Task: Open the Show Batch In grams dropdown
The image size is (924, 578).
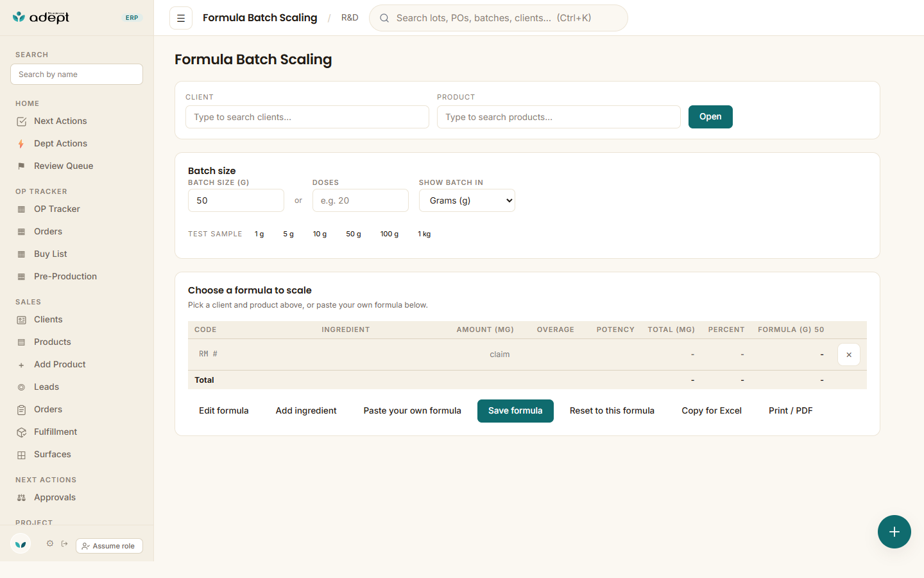Action: point(467,200)
